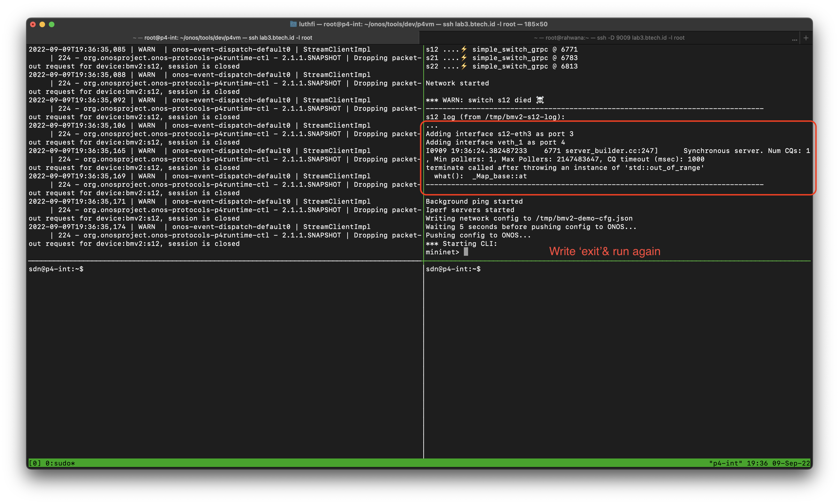
Task: Switch to the root@p4-int p4vm tab
Action: tap(223, 38)
